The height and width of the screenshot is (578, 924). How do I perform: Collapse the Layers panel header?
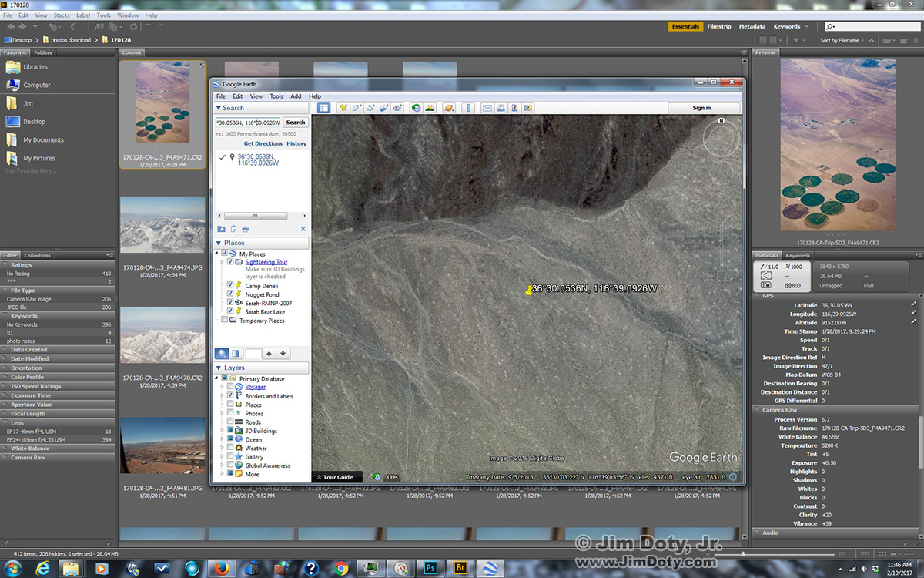[x=219, y=368]
